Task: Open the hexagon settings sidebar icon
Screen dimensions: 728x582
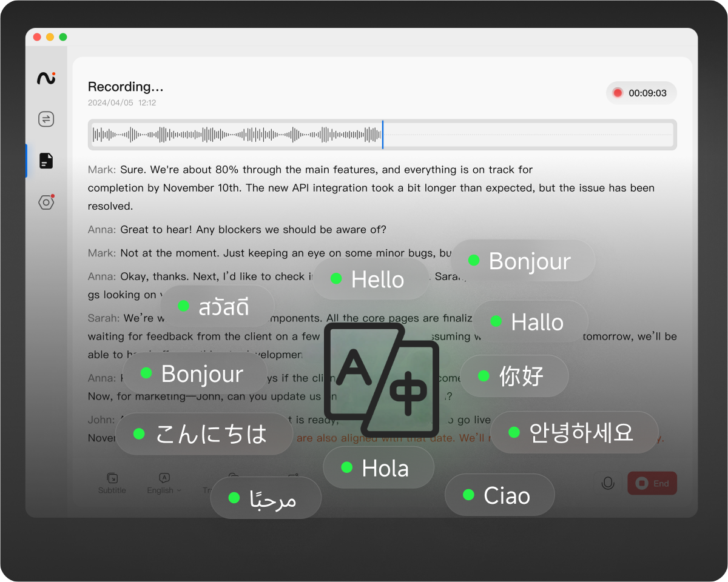Action: click(x=46, y=202)
